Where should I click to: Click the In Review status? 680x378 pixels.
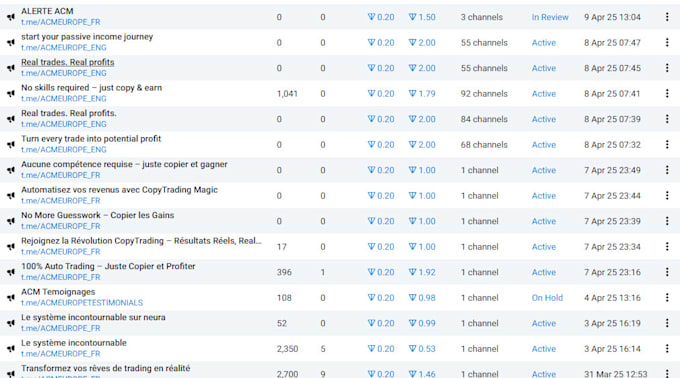pyautogui.click(x=550, y=17)
